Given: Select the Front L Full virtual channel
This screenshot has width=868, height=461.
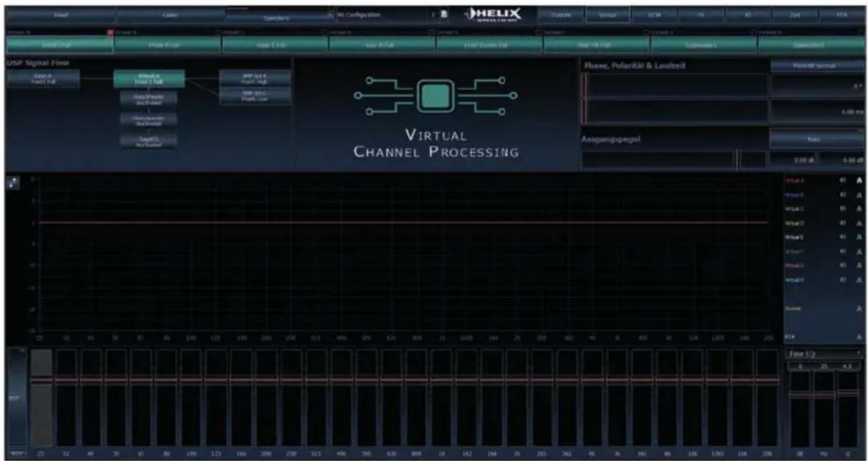Looking at the screenshot, I should point(59,44).
